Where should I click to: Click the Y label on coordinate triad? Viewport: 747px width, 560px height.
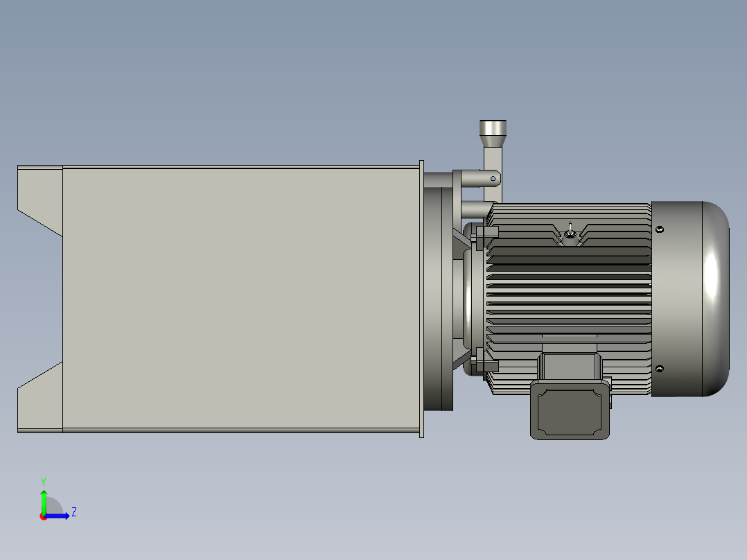click(44, 482)
